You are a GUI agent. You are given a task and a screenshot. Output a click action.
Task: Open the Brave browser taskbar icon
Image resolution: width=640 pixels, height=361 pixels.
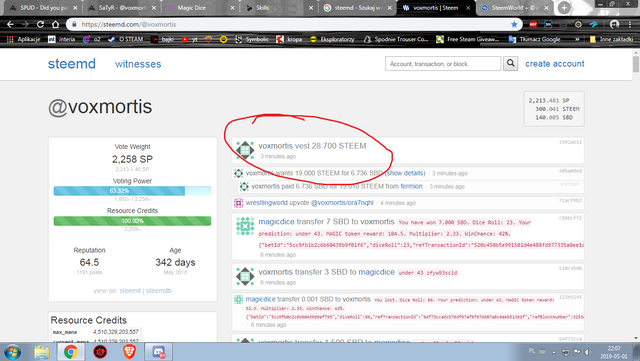pos(129,352)
